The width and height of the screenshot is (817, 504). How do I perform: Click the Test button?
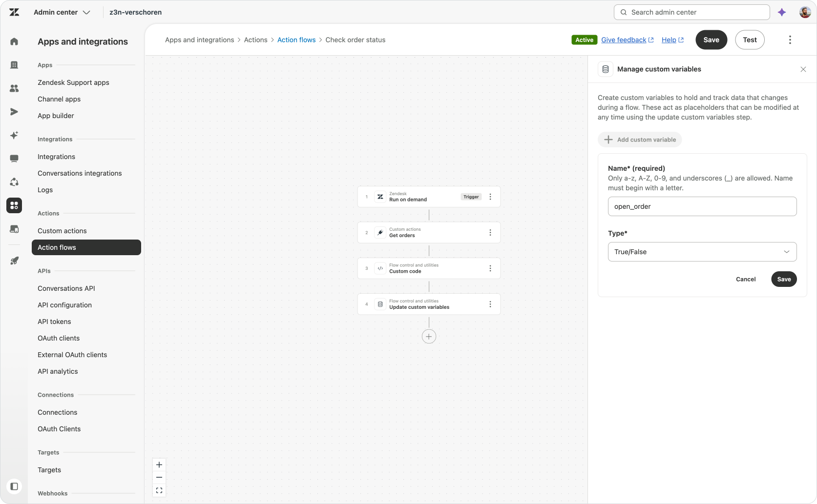(x=750, y=40)
